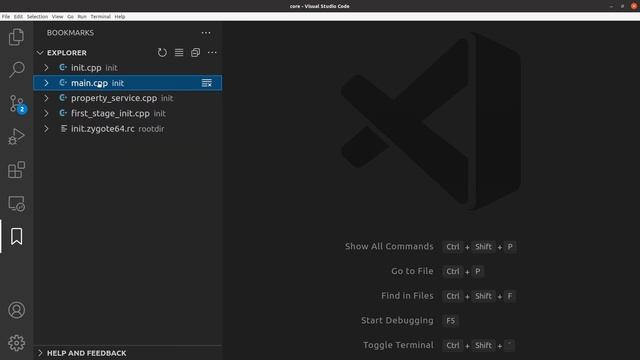Screen dimensions: 640x360
Task: Open the File menu
Action: (6, 17)
